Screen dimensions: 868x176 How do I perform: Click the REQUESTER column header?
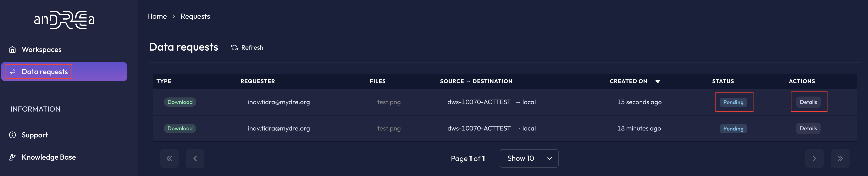click(x=257, y=81)
